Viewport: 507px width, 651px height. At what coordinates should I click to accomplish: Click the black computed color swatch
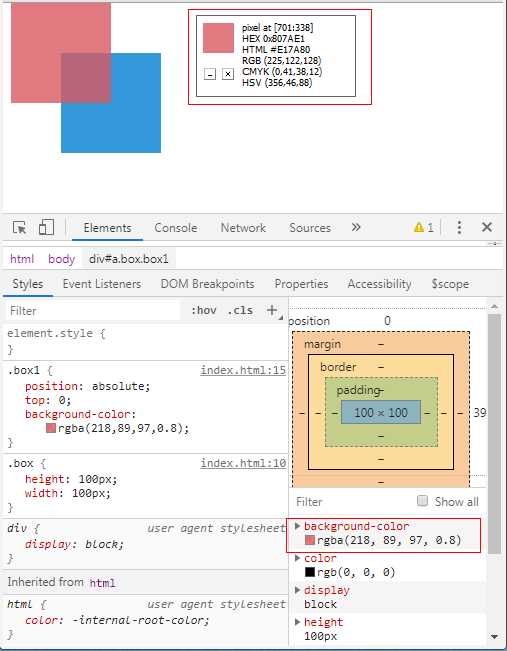coord(310,572)
